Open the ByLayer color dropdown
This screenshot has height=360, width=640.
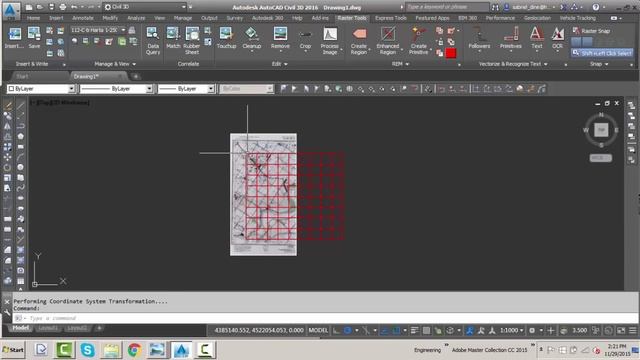41,89
